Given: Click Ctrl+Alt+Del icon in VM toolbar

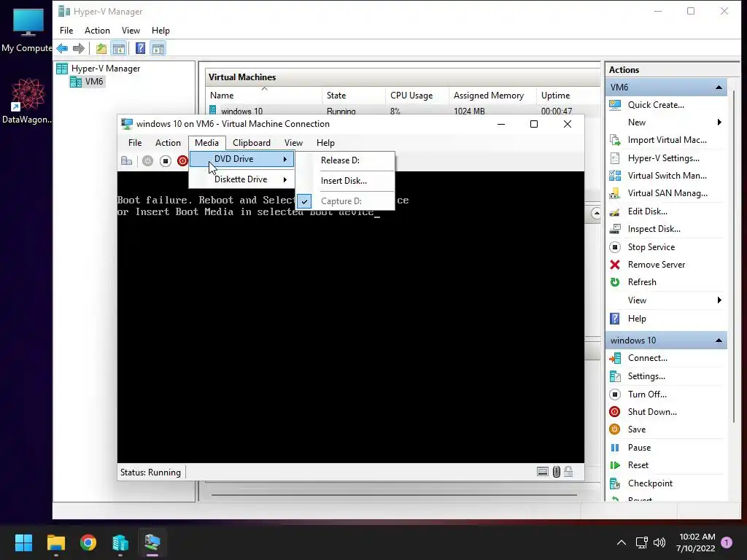Looking at the screenshot, I should (x=126, y=161).
